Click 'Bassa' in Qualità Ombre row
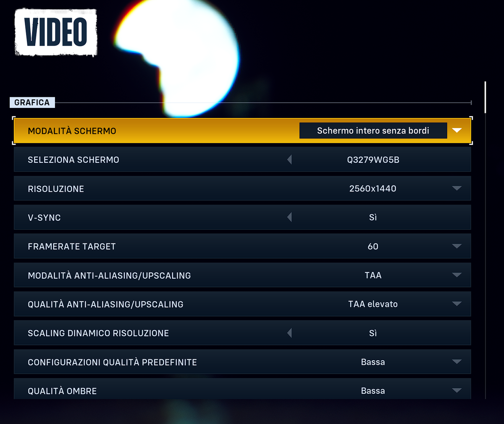 click(373, 391)
